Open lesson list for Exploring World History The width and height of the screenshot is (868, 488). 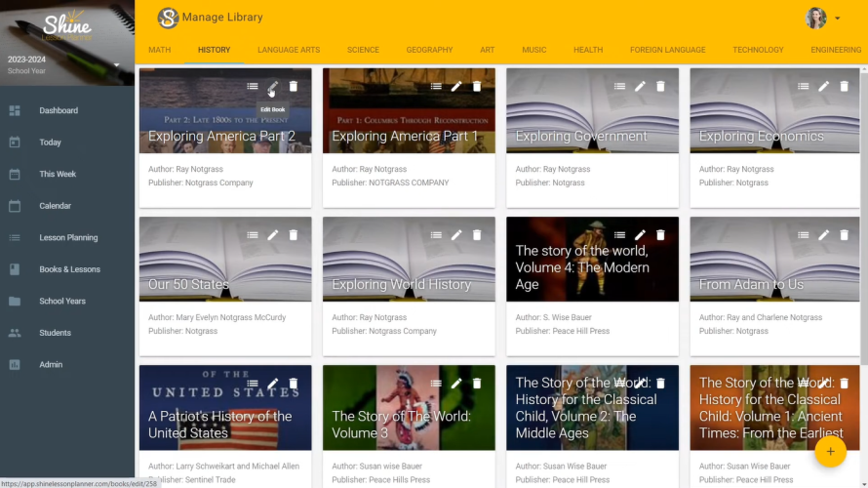point(436,235)
